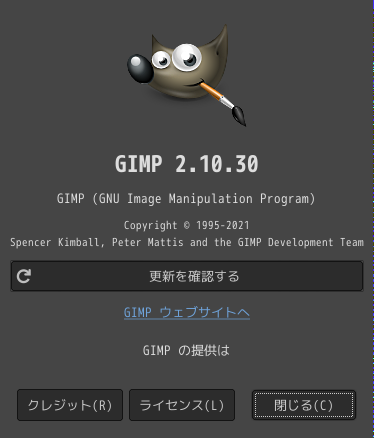Open the ライセンス(L) license button
This screenshot has height=438, width=374.
tap(182, 405)
